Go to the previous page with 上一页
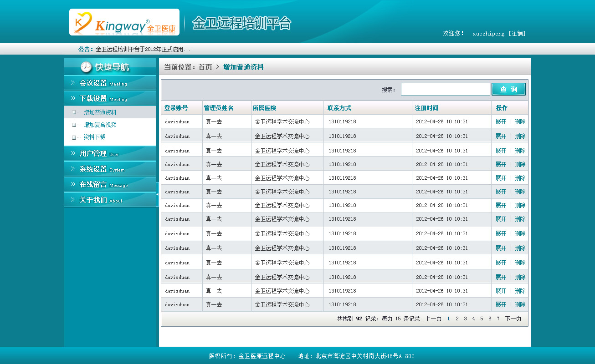The image size is (595, 364). (434, 318)
